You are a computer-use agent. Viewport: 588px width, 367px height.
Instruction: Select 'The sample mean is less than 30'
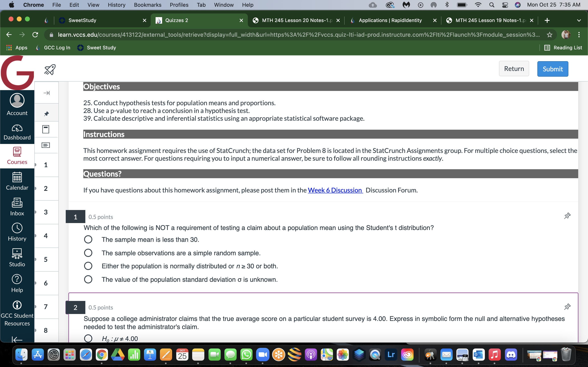coord(88,240)
